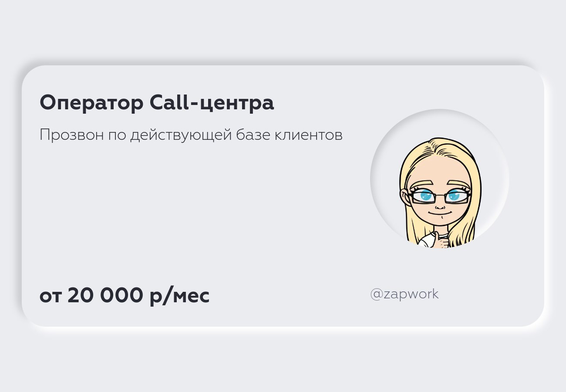The width and height of the screenshot is (566, 392).
Task: Click the word Call in the title
Action: [x=170, y=102]
